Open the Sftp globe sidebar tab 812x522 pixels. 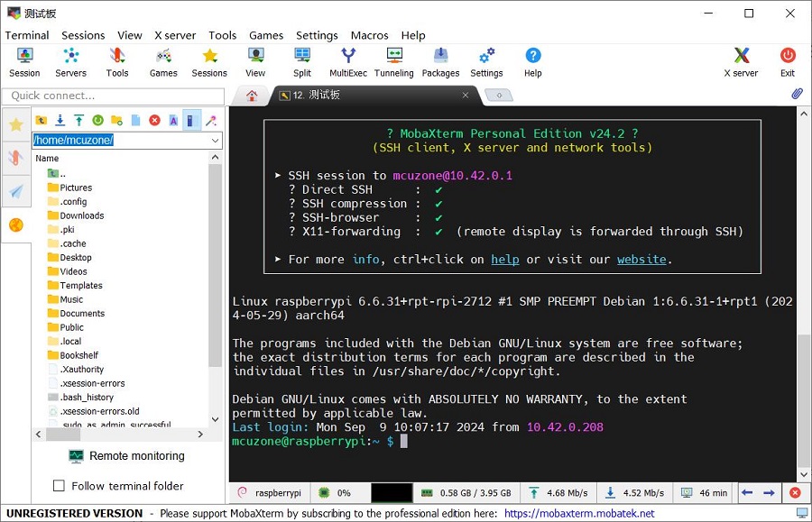click(16, 225)
